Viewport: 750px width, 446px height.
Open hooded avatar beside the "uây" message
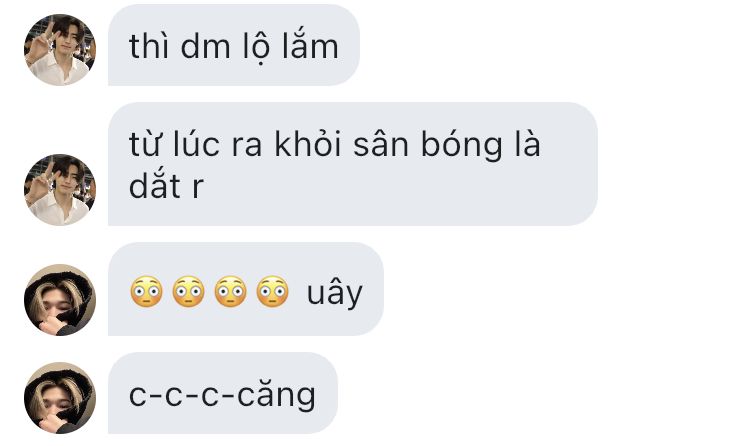(x=60, y=300)
